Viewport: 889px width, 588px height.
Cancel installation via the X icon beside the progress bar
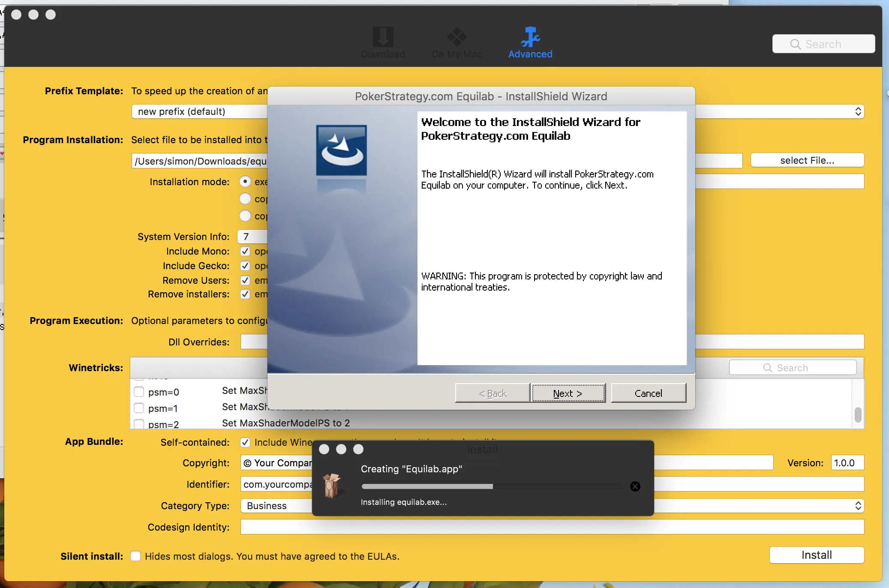pyautogui.click(x=635, y=486)
